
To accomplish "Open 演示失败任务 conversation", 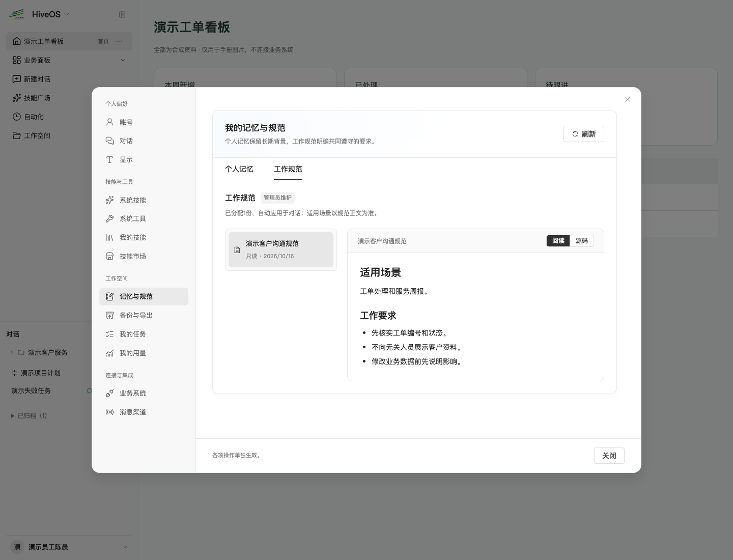I will click(31, 391).
